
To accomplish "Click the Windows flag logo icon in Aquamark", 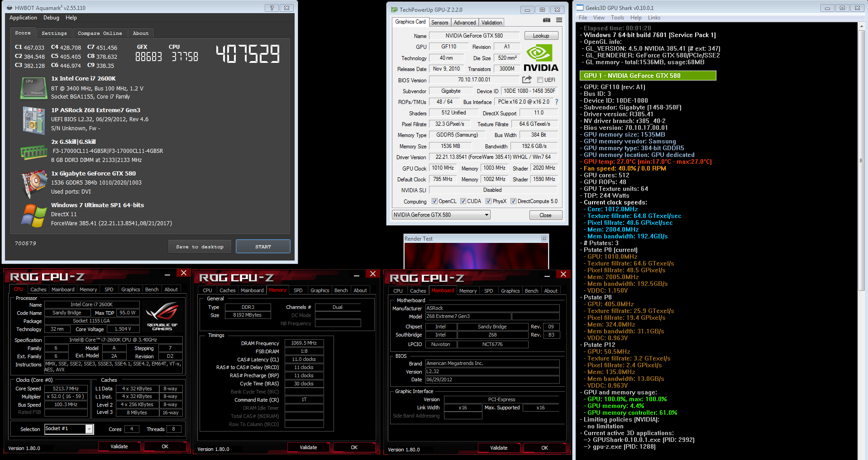I will tap(34, 215).
